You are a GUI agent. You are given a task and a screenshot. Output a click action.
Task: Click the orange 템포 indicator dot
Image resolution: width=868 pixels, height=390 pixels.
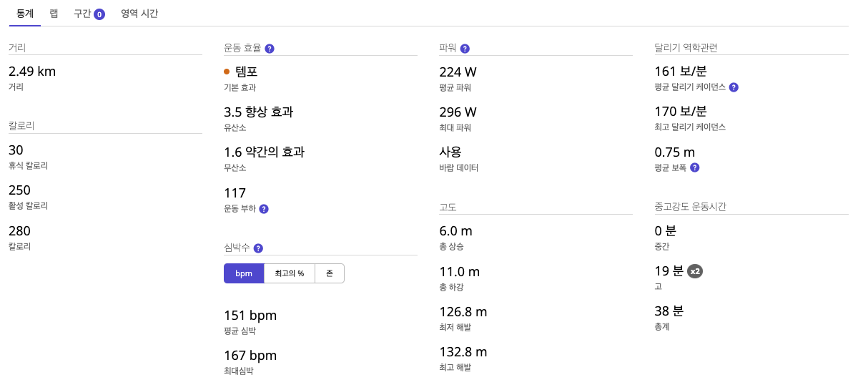(227, 72)
